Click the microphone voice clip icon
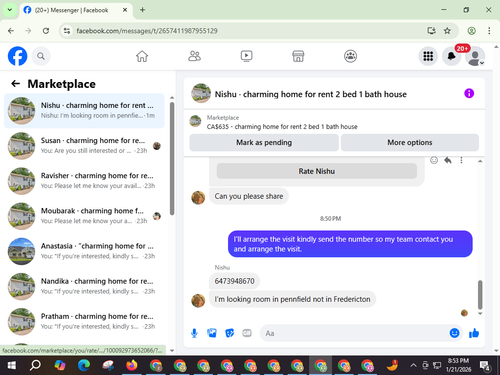This screenshot has width=500, height=375. (x=194, y=333)
